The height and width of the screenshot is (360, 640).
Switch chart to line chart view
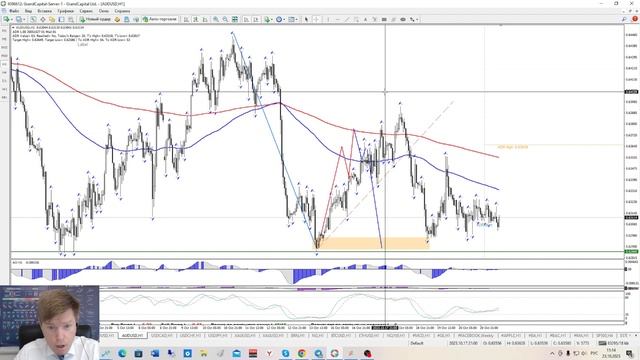pos(205,19)
